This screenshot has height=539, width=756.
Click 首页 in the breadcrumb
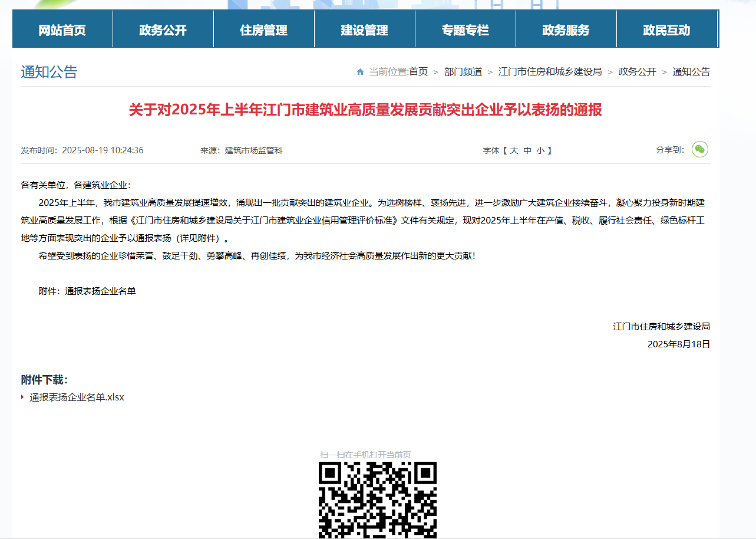pyautogui.click(x=418, y=72)
